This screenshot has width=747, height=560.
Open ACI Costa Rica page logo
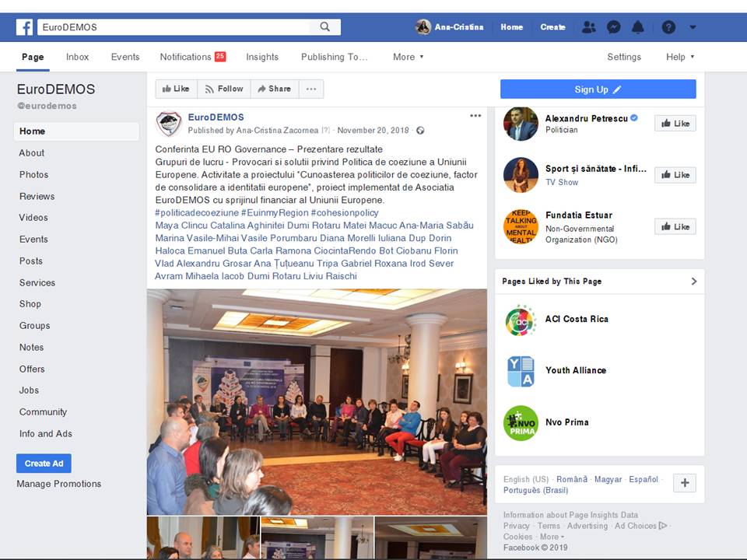[521, 320]
